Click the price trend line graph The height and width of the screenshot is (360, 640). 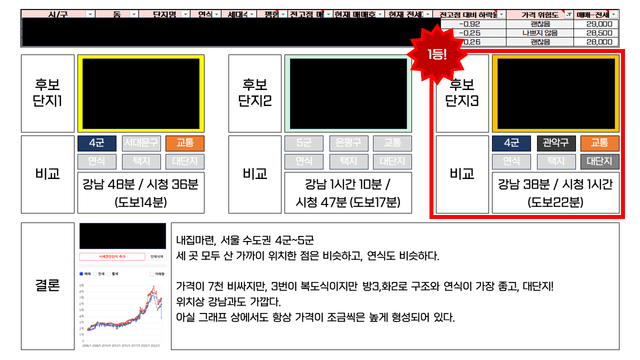click(122, 313)
